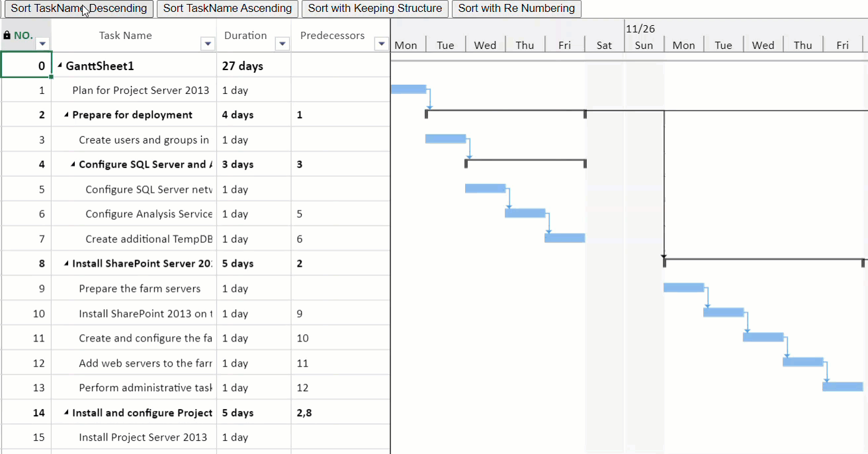Viewport: 868px width, 454px height.
Task: Select the 3 days duration cell
Action: pyautogui.click(x=254, y=165)
